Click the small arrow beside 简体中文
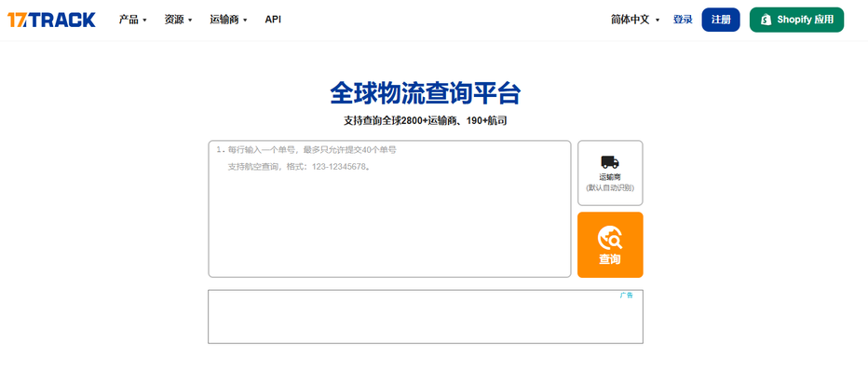Viewport: 868px width, 373px height. 658,21
